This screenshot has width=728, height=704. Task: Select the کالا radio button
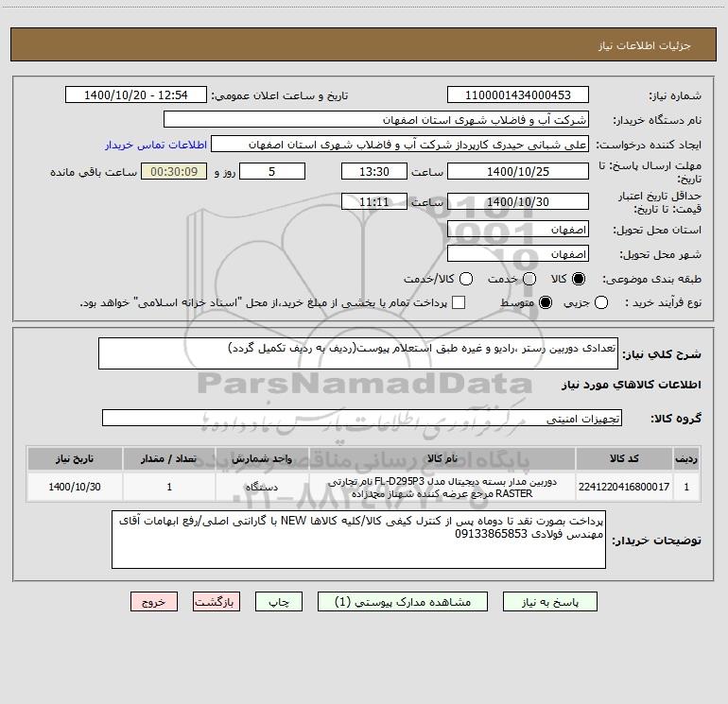tap(579, 279)
